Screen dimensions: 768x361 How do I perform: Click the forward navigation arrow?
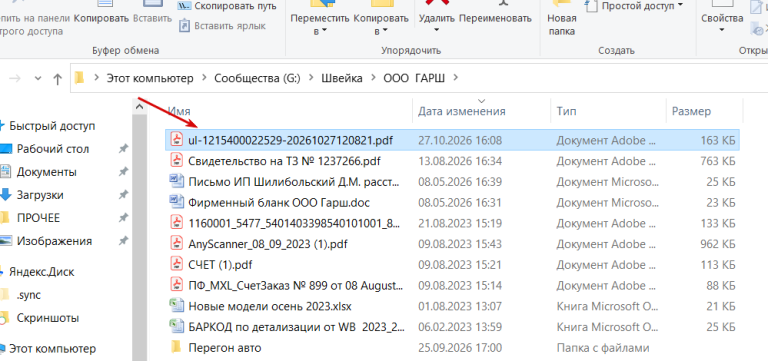coord(15,78)
